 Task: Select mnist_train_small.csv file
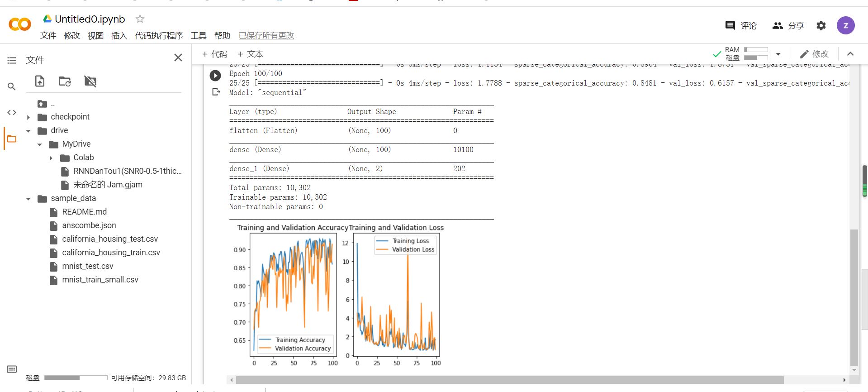[x=100, y=280]
